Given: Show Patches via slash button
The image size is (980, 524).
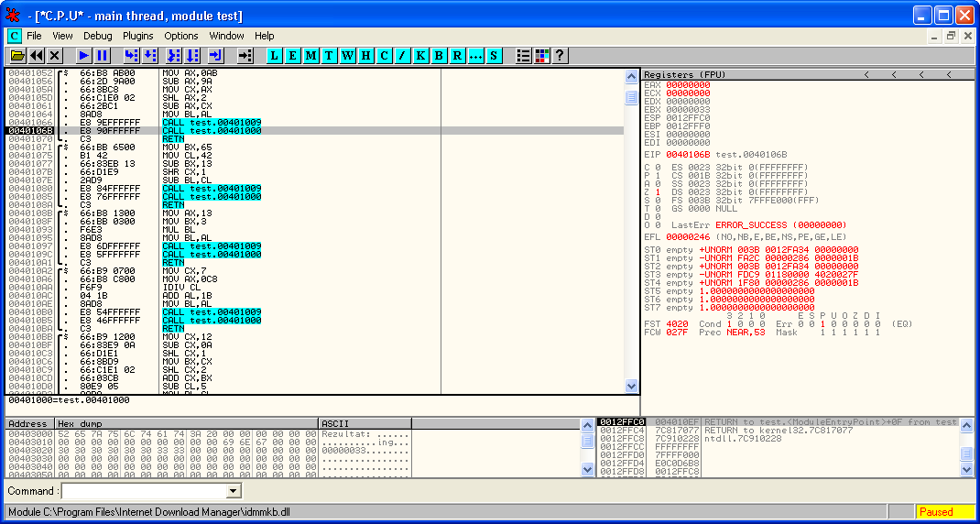Looking at the screenshot, I should point(403,56).
